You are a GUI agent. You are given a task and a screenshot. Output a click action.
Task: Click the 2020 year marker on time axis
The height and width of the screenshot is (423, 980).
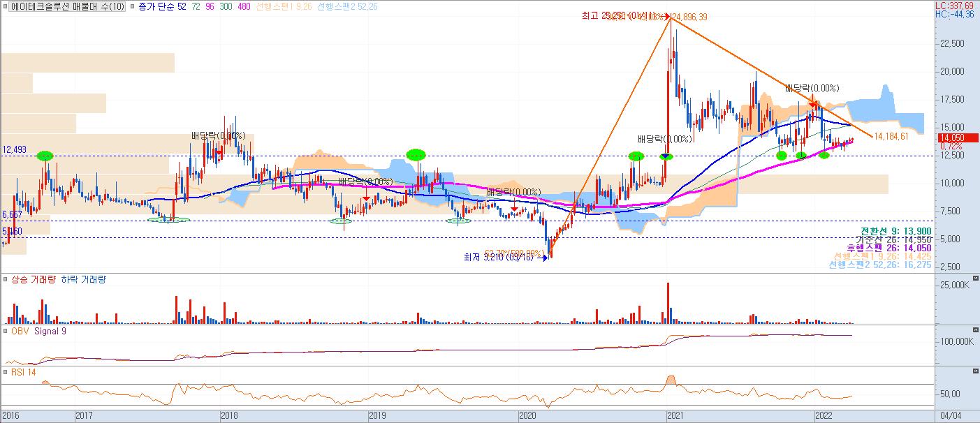pyautogui.click(x=527, y=415)
